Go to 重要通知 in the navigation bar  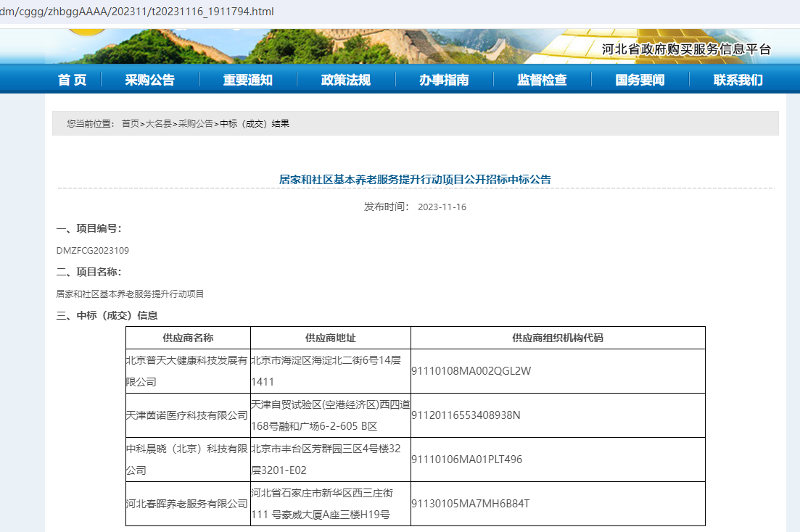[x=247, y=80]
